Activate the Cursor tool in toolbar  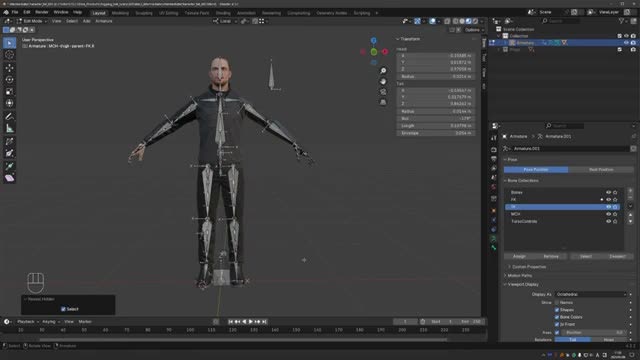tap(9, 55)
